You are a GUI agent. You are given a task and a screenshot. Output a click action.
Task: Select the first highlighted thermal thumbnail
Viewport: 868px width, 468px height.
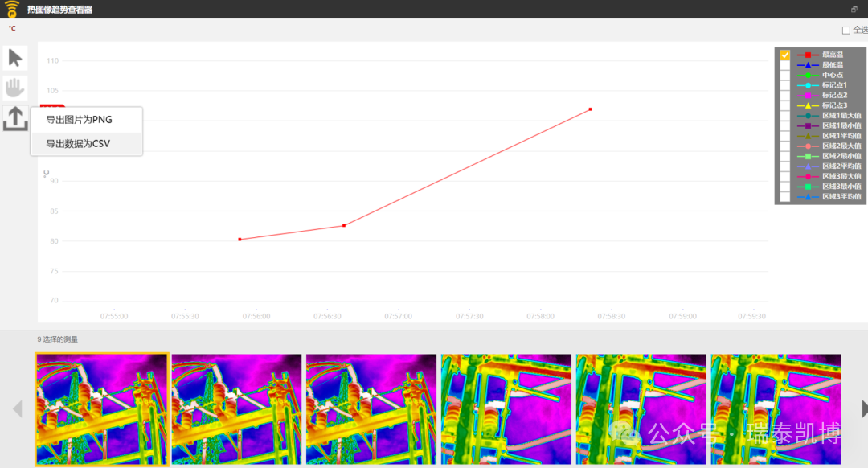[101, 408]
